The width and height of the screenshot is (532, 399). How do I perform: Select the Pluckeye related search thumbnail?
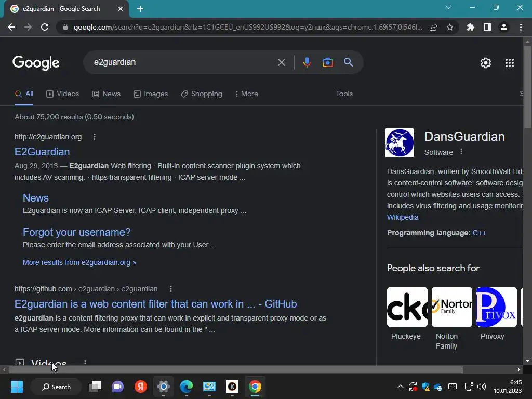[x=407, y=307]
